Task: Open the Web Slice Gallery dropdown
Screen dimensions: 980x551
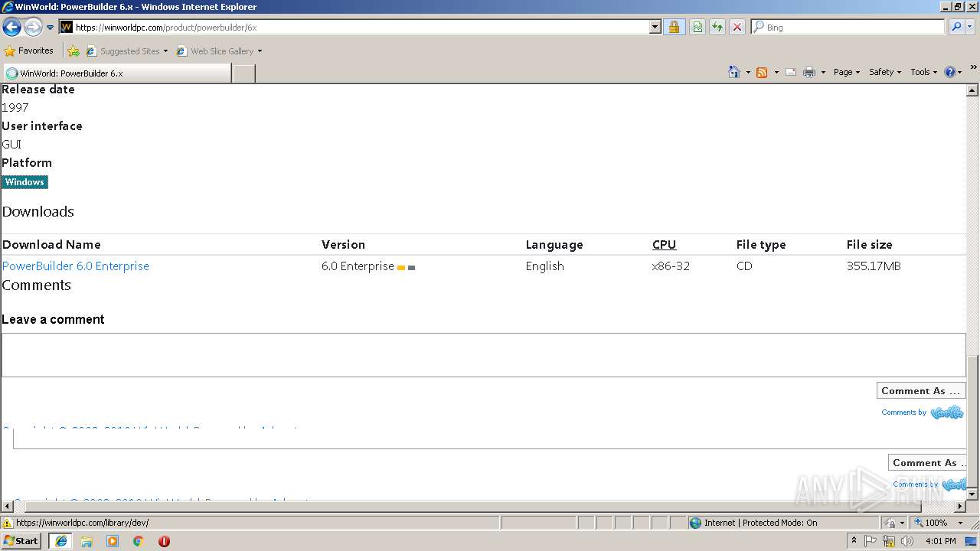Action: click(x=220, y=51)
